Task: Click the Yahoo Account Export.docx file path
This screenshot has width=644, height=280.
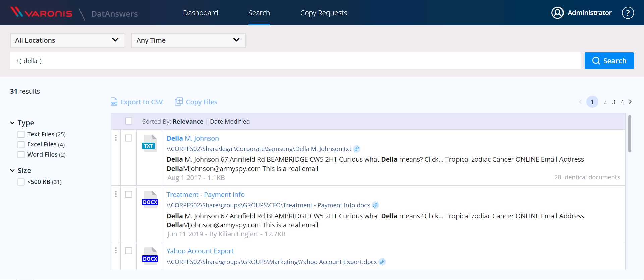Action: coord(272,262)
